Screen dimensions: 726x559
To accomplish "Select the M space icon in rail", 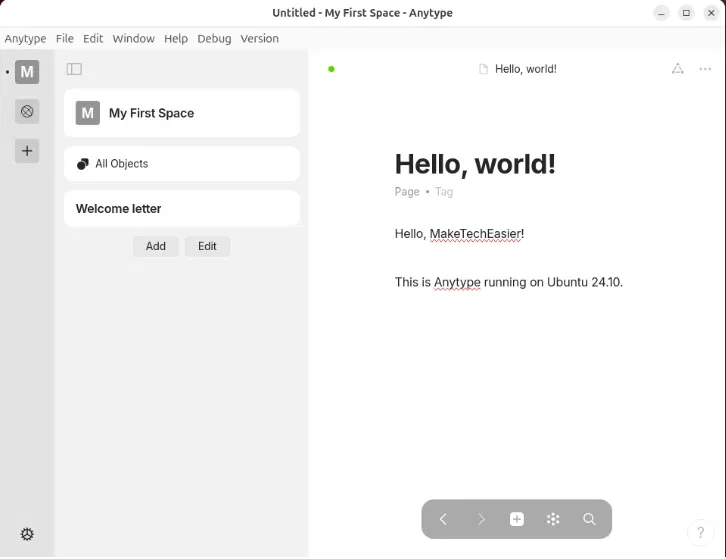I will tap(27, 72).
